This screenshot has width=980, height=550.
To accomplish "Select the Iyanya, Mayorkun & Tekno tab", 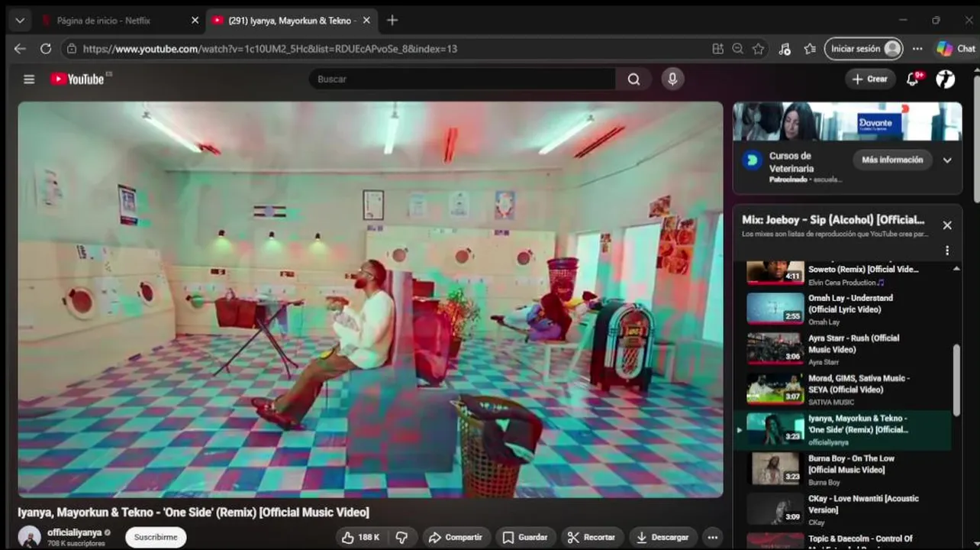I will [x=291, y=21].
